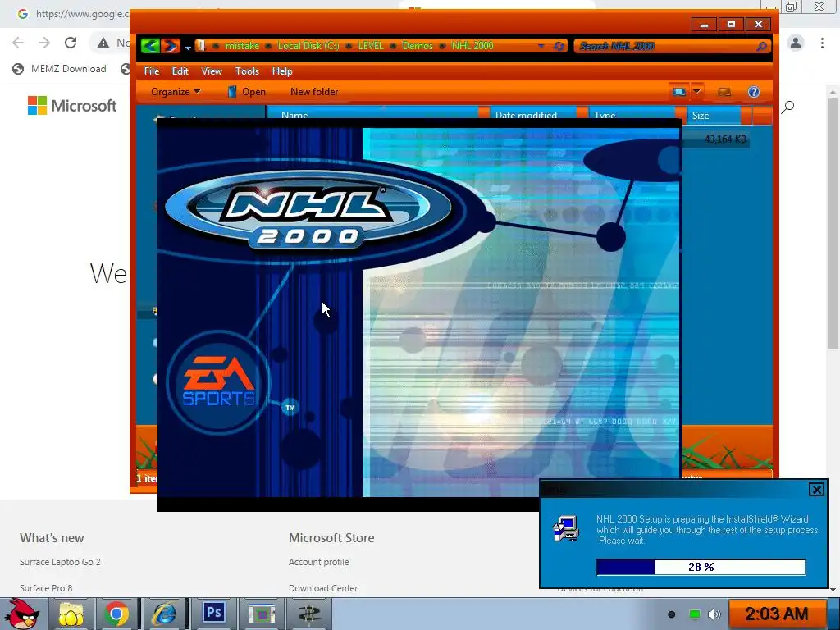Open the File menu
Screen dimensions: 840x630
pos(152,71)
